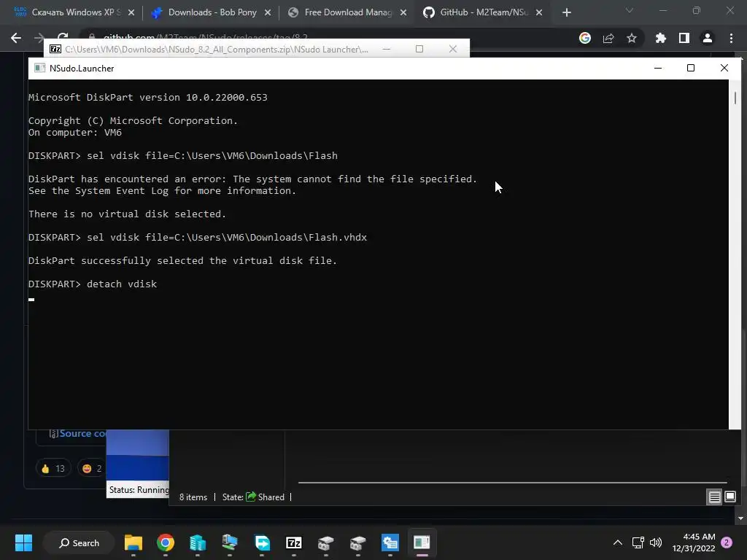Close the GitHub M2Team/NSudo tab
The image size is (747, 560).
coord(539,13)
